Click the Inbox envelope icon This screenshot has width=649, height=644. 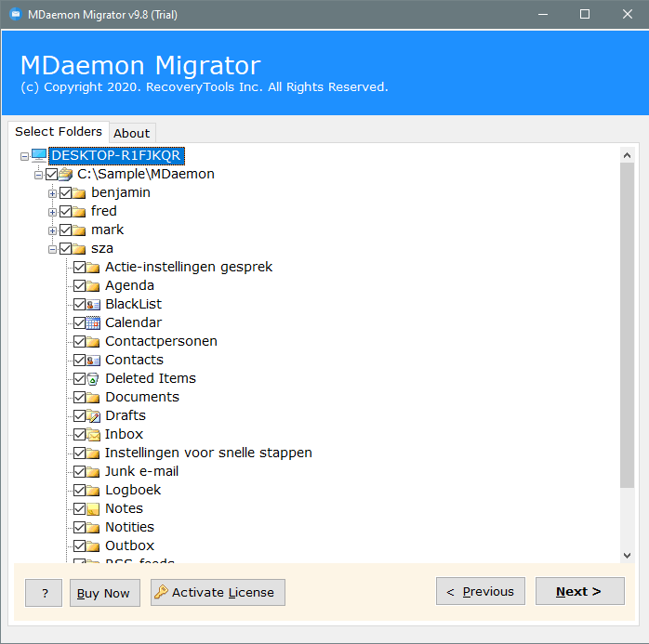pos(93,435)
